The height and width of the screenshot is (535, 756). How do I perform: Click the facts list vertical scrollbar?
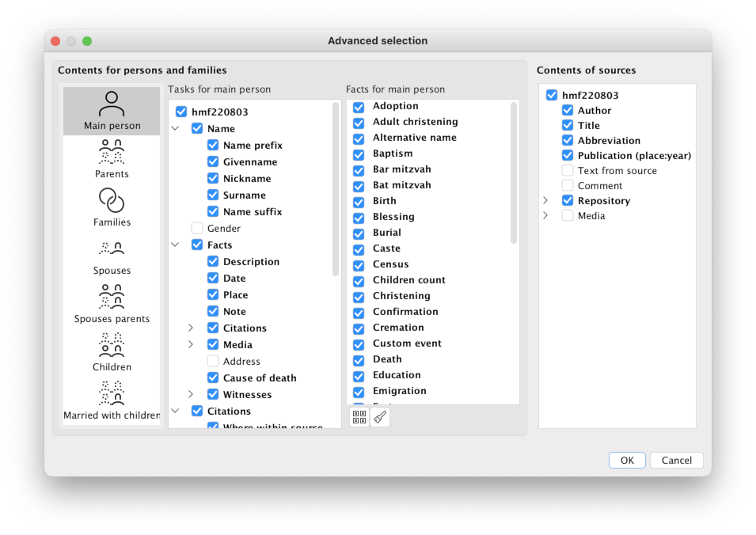(514, 174)
